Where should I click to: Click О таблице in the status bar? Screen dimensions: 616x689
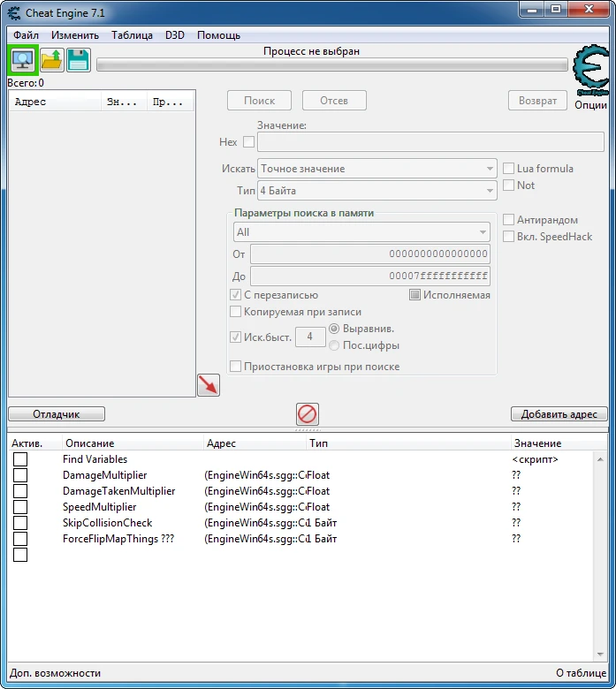(x=581, y=673)
